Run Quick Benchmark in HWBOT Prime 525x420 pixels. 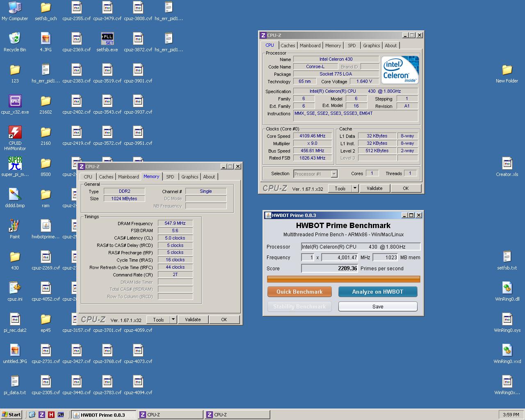(299, 292)
